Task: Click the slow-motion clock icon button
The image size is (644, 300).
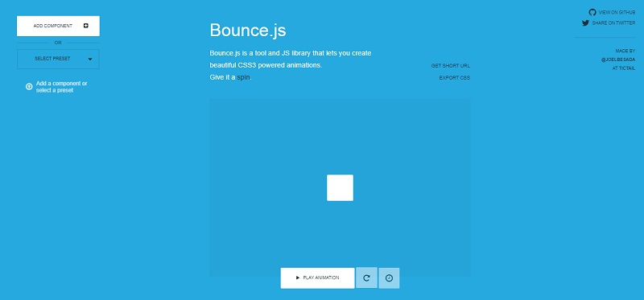Action: 389,277
